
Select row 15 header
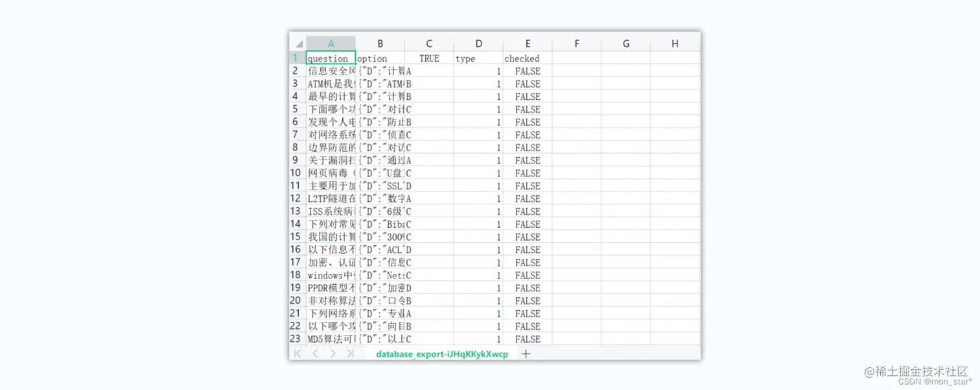tap(298, 237)
